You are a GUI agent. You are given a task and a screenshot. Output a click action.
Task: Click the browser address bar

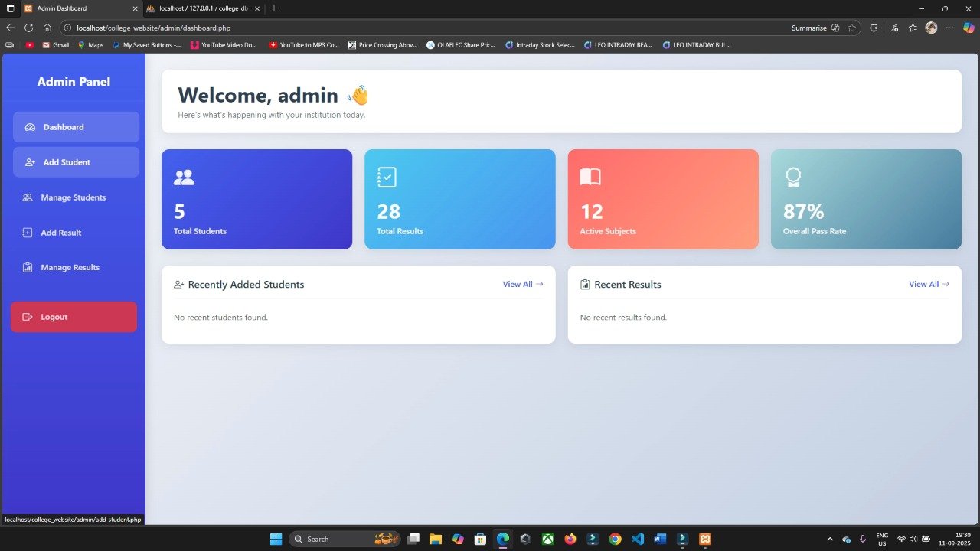point(383,28)
